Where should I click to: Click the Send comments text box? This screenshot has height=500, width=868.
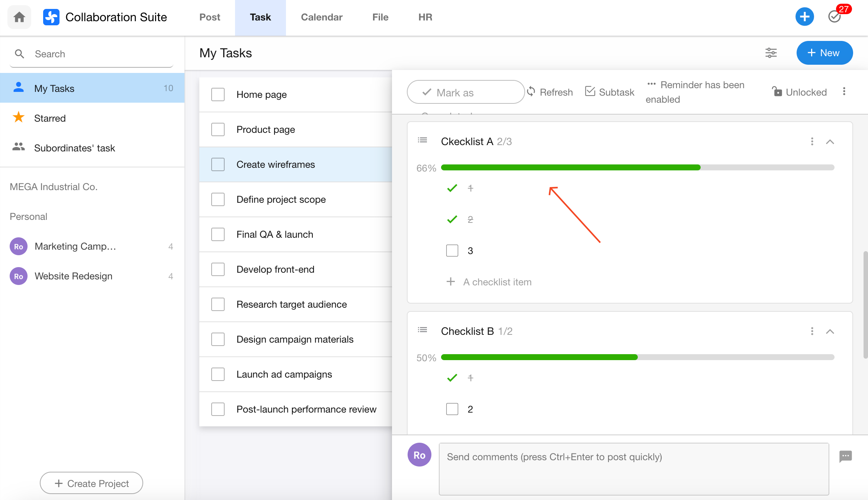(633, 468)
